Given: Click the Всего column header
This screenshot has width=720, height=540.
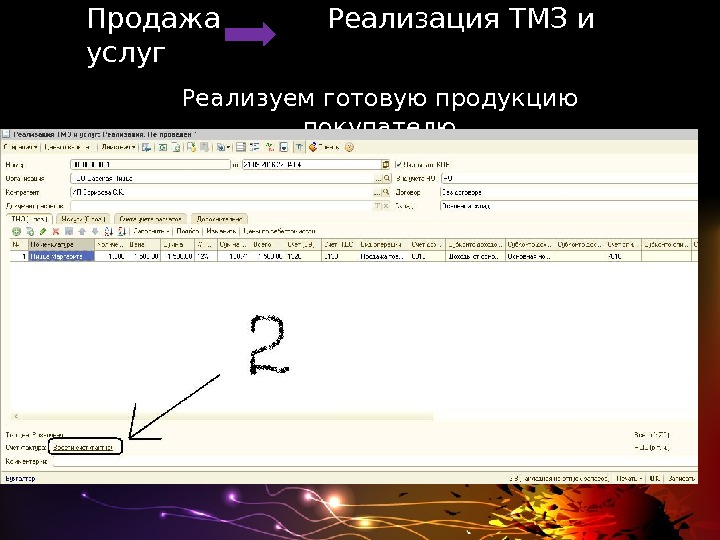Looking at the screenshot, I should (268, 245).
